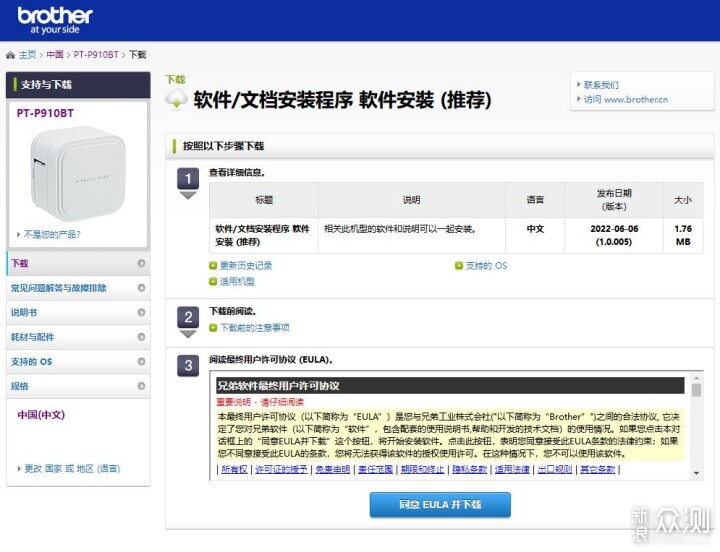
Task: Click 相关此机型的软件和说明可以一起安装 description cell
Action: click(x=412, y=235)
